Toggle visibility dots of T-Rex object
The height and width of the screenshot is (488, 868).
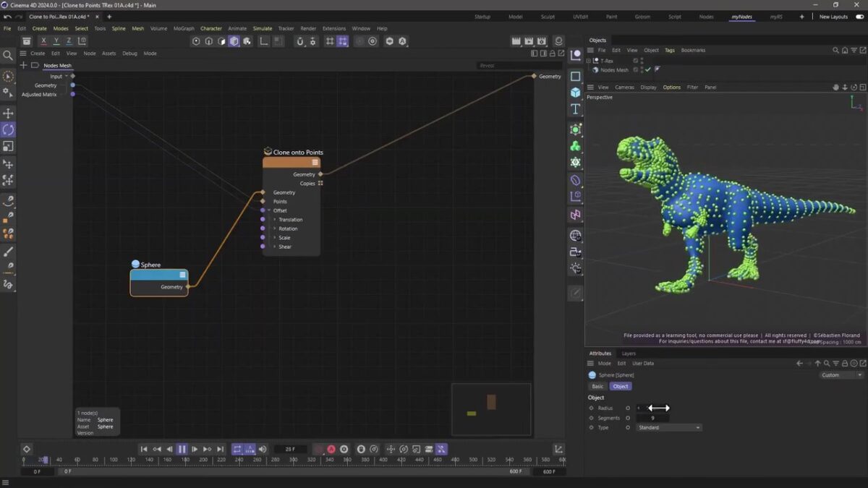(x=642, y=61)
